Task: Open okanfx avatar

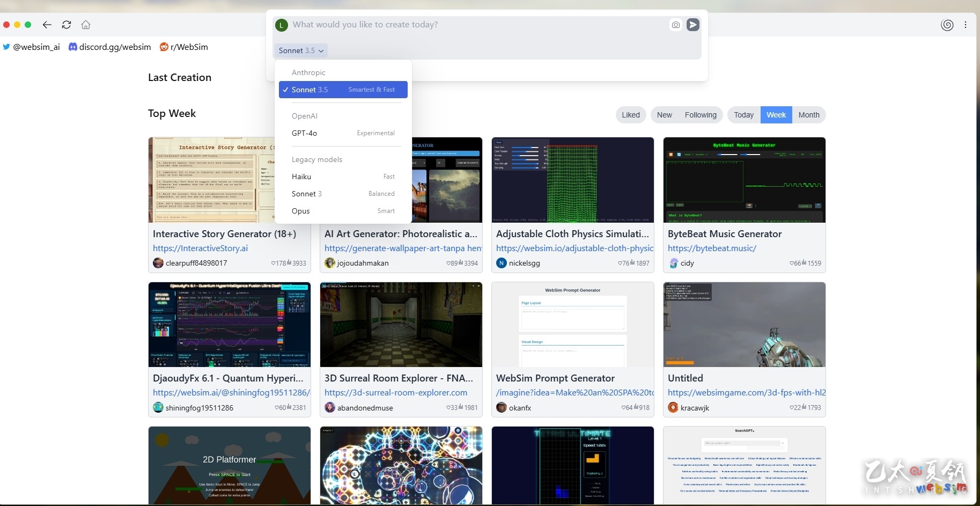Action: 502,407
